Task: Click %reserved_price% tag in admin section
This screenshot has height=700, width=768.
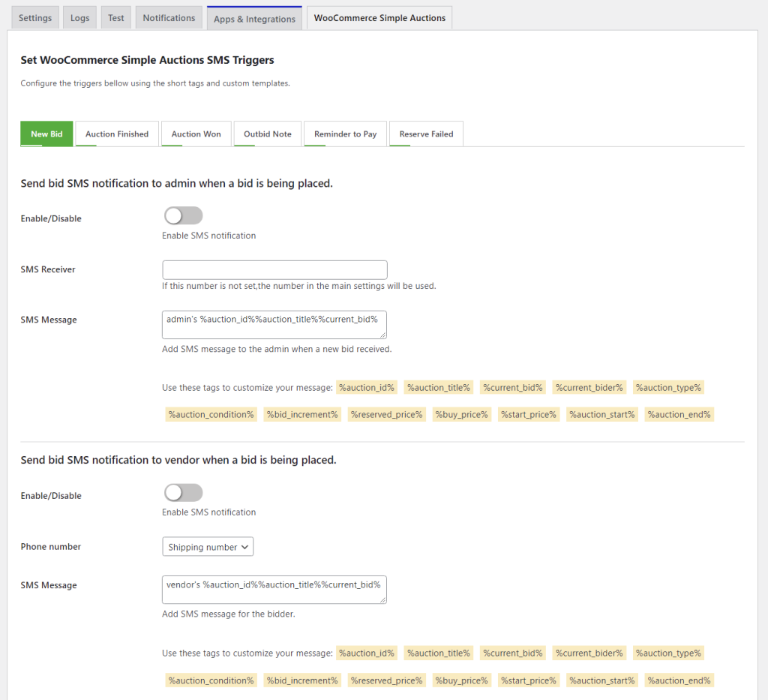Action: tap(386, 414)
